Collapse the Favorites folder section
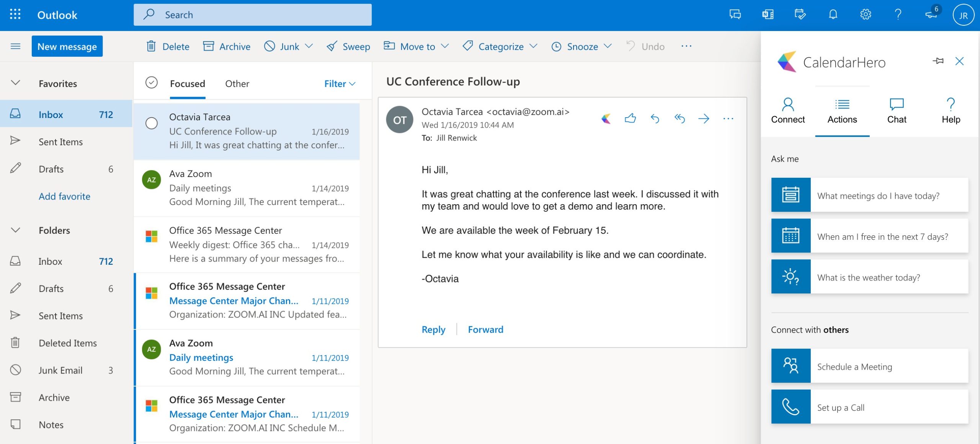This screenshot has height=444, width=980. click(15, 82)
